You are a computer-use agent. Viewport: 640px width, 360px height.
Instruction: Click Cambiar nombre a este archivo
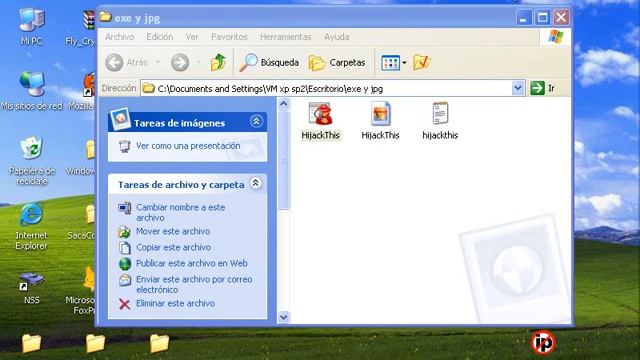point(180,212)
